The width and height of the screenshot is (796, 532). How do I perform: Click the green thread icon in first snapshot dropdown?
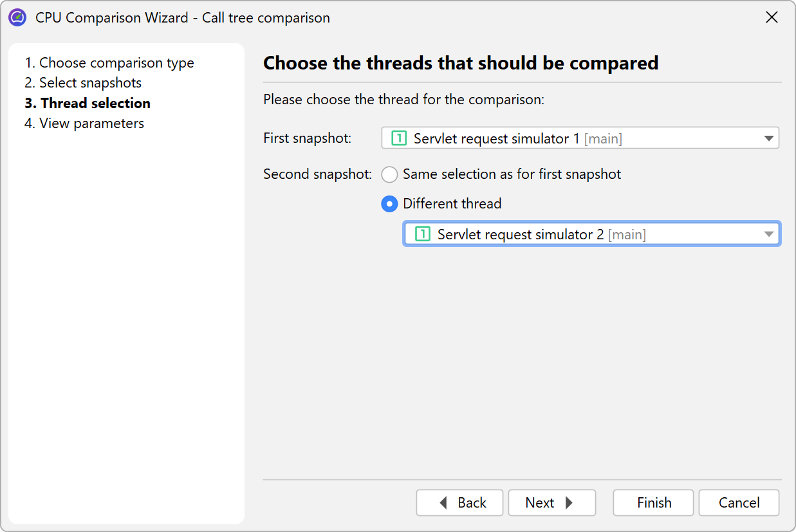pos(399,138)
